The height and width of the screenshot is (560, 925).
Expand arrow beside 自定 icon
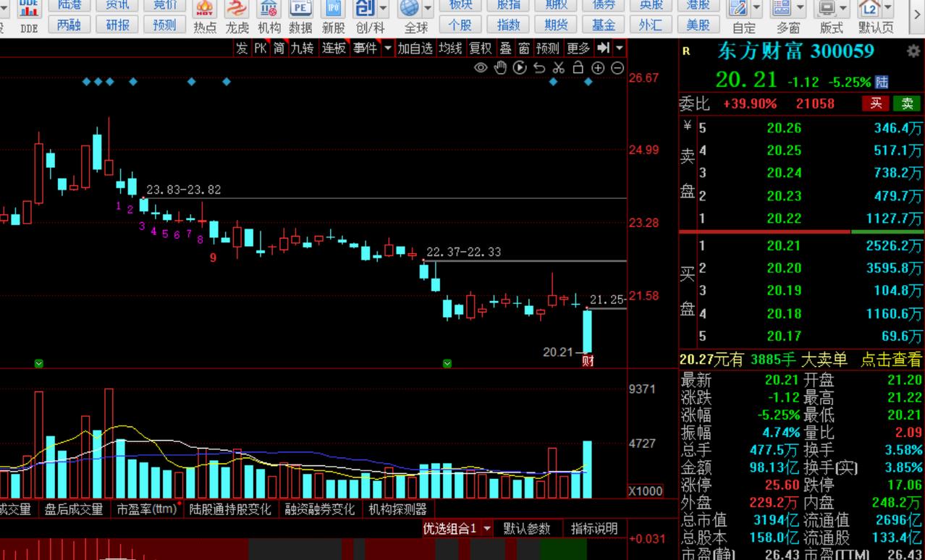click(756, 9)
